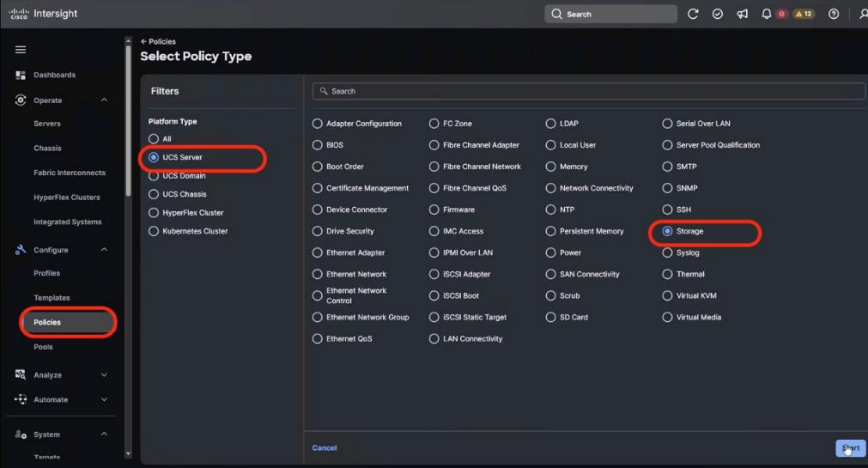Choose the Firmware policy type
868x468 pixels.
click(x=434, y=210)
